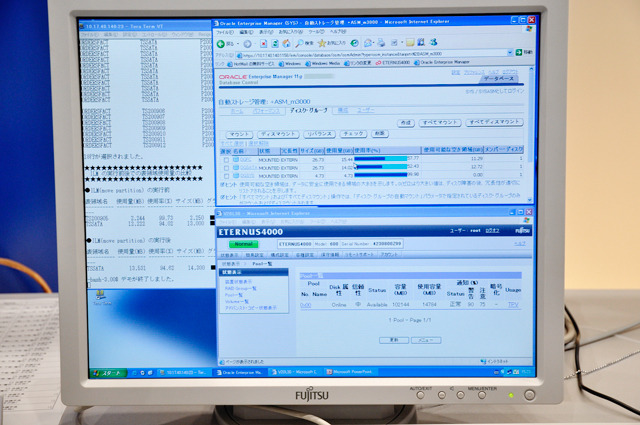Screen dimensions: 640x425
Task: Click the リバランス button
Action: [320, 134]
